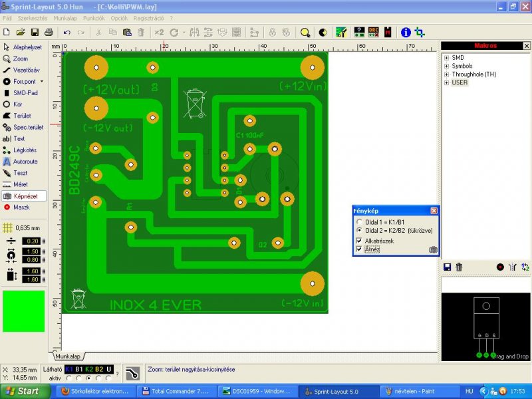Click the magnifier search icon in toolbar
532x399 pixels.
coord(305,33)
